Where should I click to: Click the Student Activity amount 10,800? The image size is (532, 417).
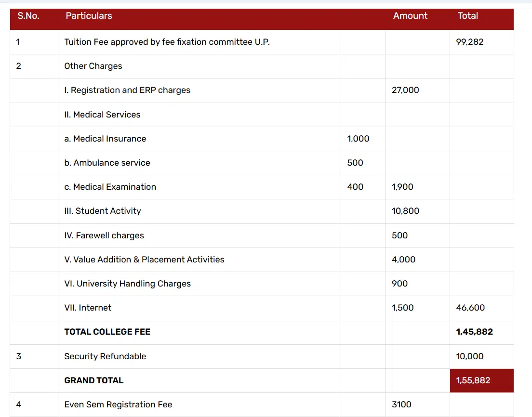405,211
